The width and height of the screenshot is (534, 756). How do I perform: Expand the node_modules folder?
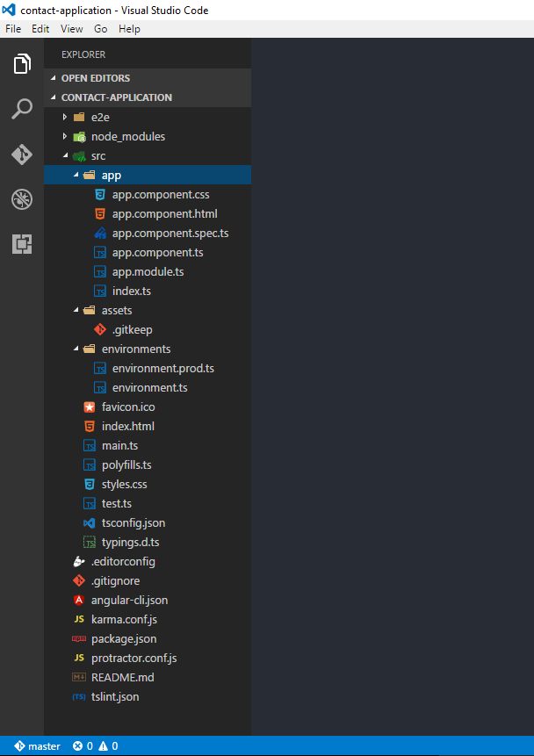pyautogui.click(x=127, y=136)
